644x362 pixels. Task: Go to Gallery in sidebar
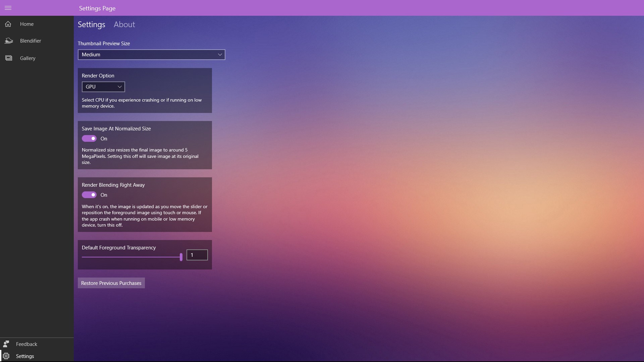tap(28, 58)
